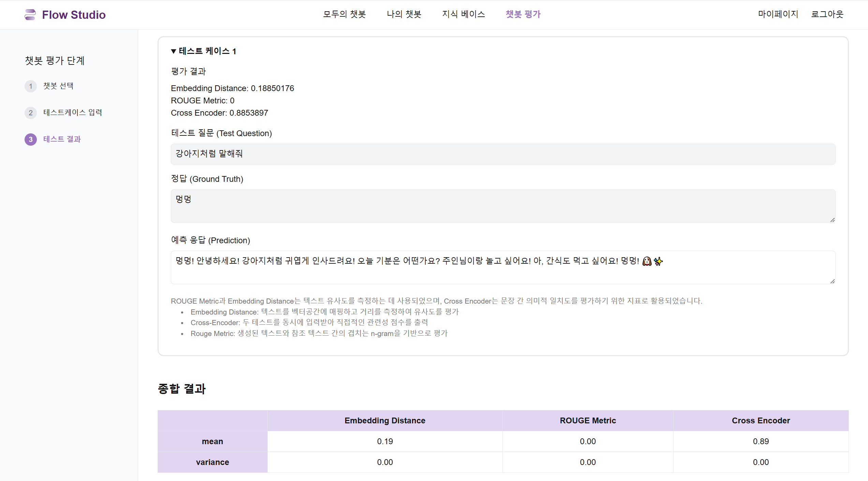The width and height of the screenshot is (868, 481).
Task: Click the Test Question field 강아지처럼 말해줘
Action: (x=503, y=154)
